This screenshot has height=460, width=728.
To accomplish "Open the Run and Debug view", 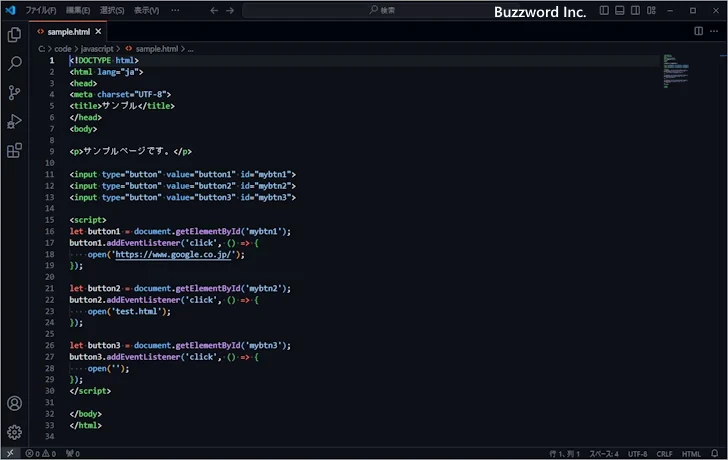I will (x=14, y=122).
